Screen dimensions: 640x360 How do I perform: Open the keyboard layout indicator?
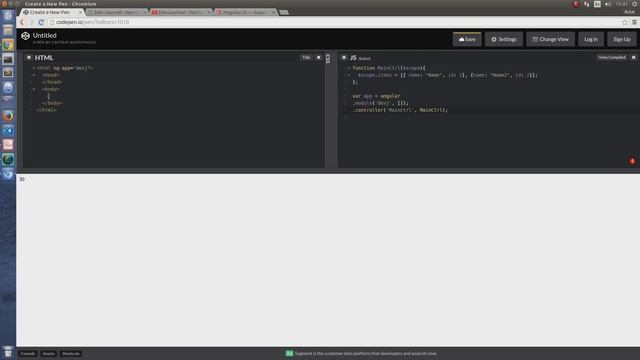pos(597,4)
